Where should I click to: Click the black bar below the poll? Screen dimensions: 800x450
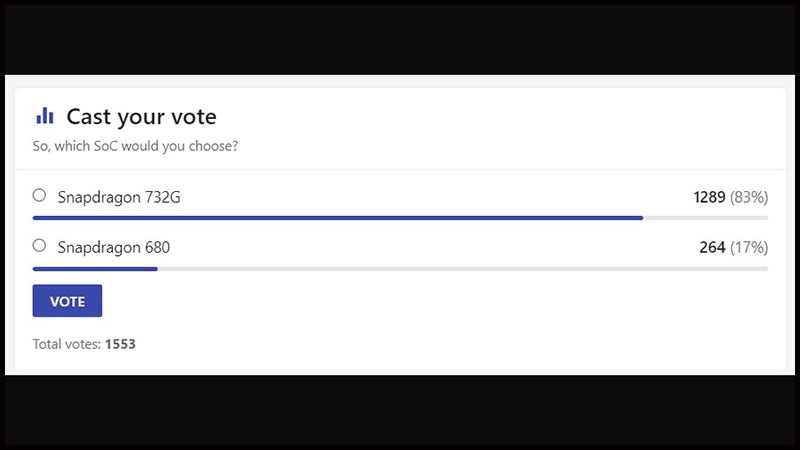coord(400,412)
